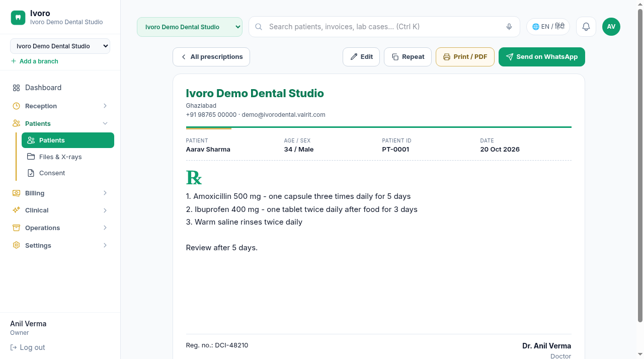The height and width of the screenshot is (359, 644).
Task: Expand the Billing section chevron
Action: pos(105,193)
